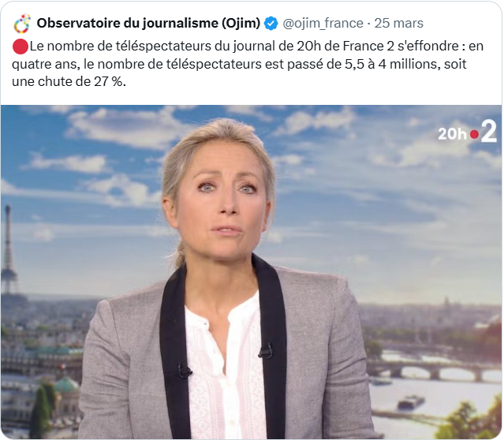Click the lapel microphone on left lapel

point(185,371)
